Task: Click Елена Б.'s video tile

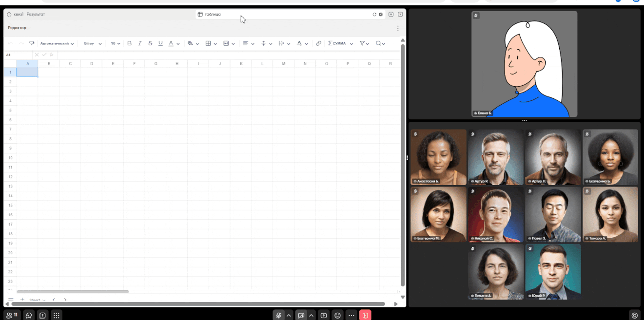Action: (x=524, y=64)
